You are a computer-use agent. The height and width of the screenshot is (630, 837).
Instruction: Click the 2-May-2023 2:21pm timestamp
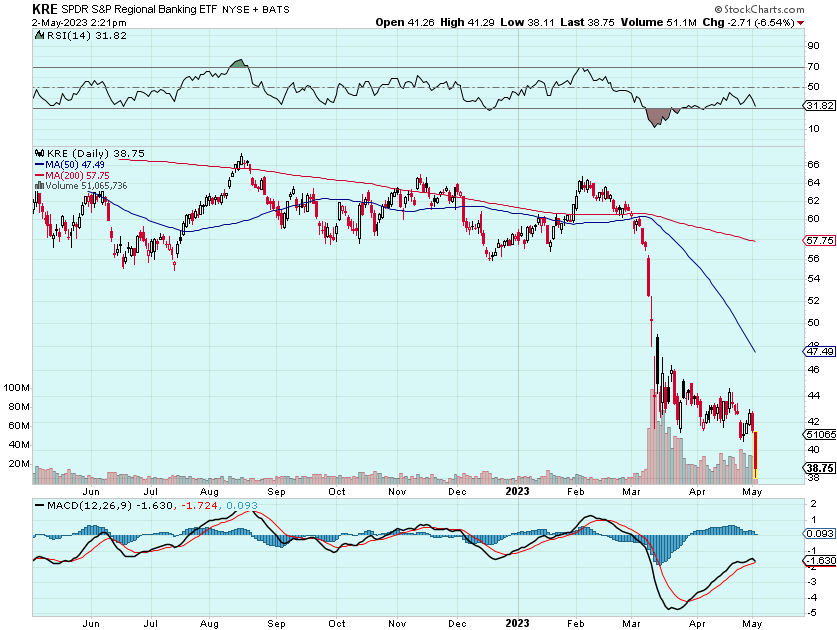(x=79, y=23)
